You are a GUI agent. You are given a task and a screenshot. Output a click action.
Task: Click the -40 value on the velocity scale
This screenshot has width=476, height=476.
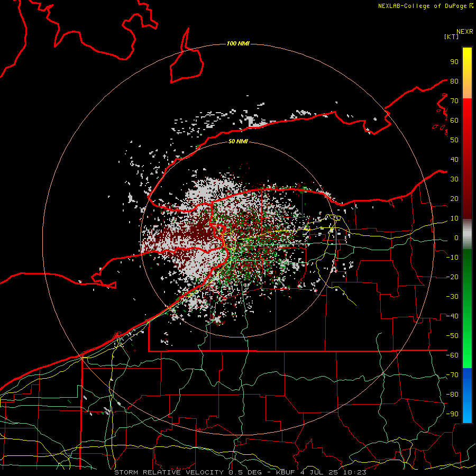[x=452, y=316]
